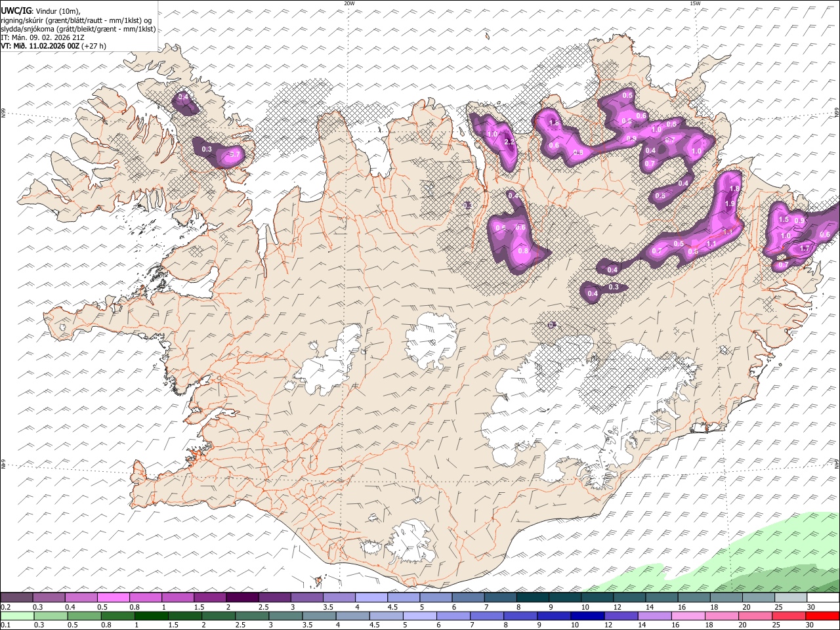Click the 0.2 label in the legend
The height and width of the screenshot is (630, 840).
point(6,607)
